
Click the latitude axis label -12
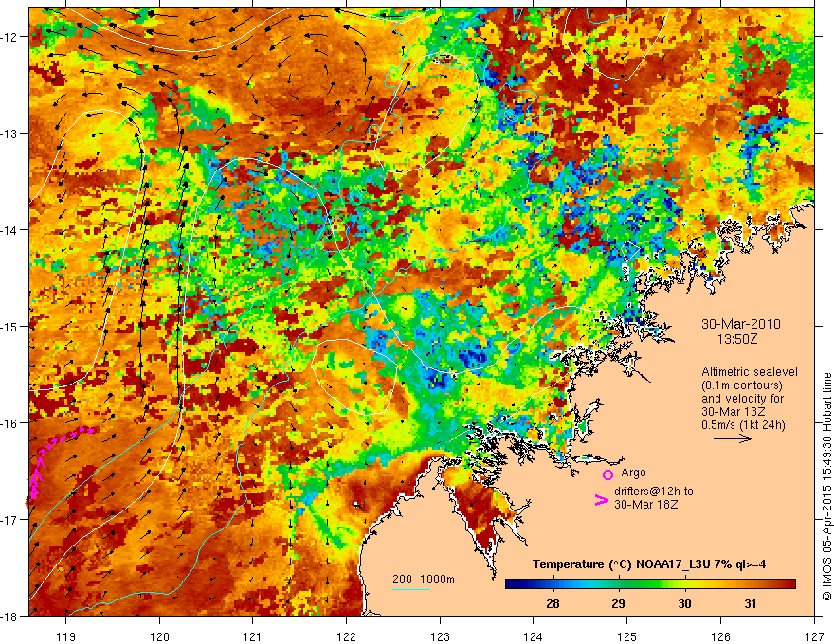pyautogui.click(x=9, y=37)
